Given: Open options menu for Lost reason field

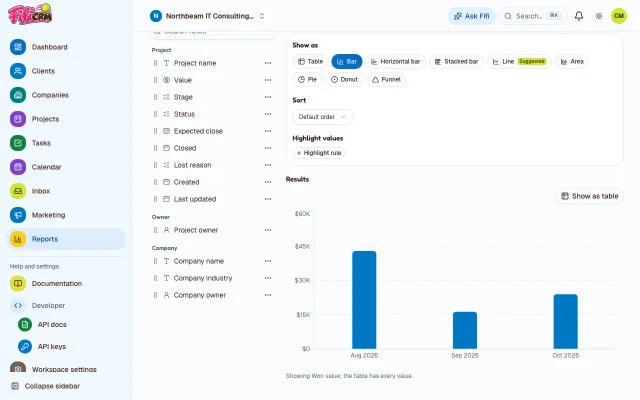Looking at the screenshot, I should pos(268,165).
